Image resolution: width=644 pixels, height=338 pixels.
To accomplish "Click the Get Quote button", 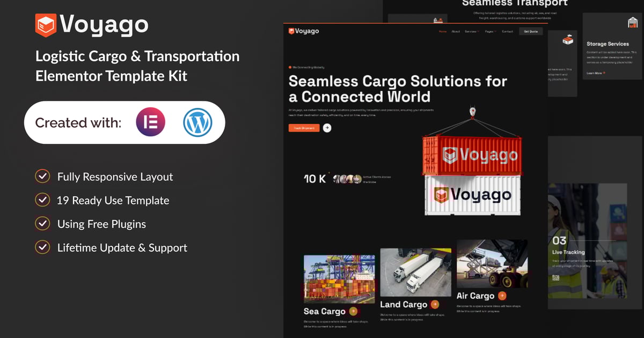I will click(531, 32).
